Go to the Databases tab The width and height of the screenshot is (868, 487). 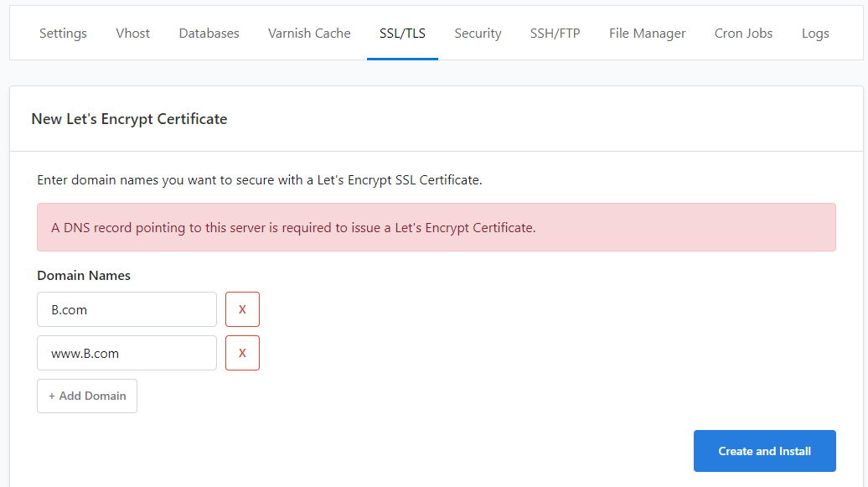pyautogui.click(x=209, y=34)
